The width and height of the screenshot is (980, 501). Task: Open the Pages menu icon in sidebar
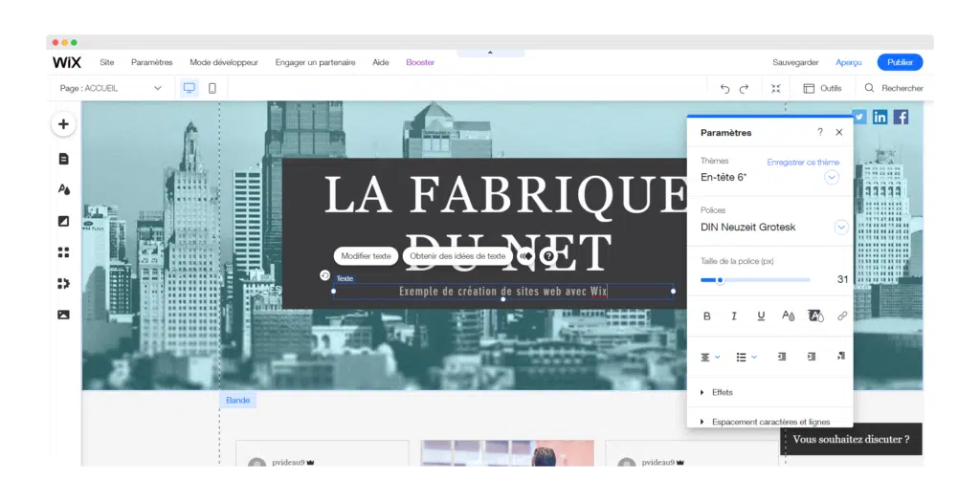[63, 159]
